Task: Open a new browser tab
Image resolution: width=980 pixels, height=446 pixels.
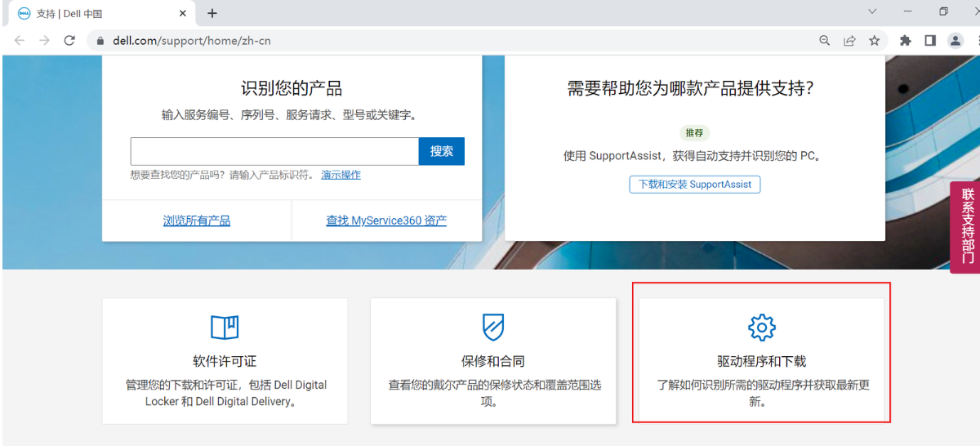Action: [x=212, y=13]
